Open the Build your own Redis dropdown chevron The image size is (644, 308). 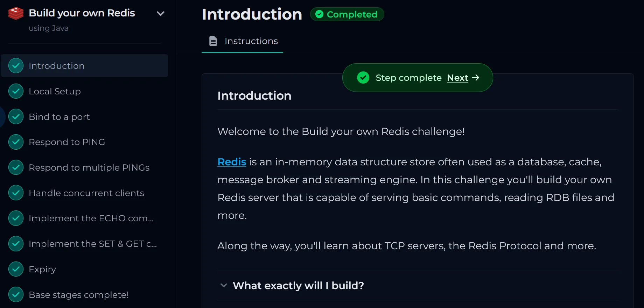(161, 14)
